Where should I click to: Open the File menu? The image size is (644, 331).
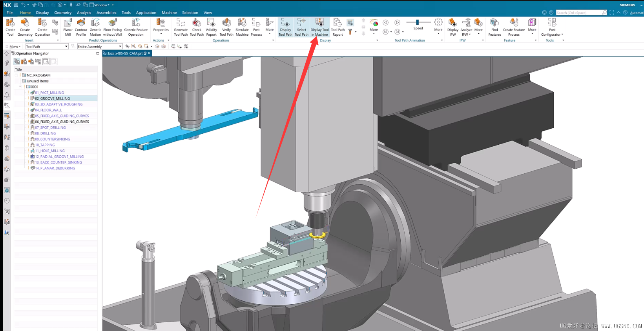point(9,13)
